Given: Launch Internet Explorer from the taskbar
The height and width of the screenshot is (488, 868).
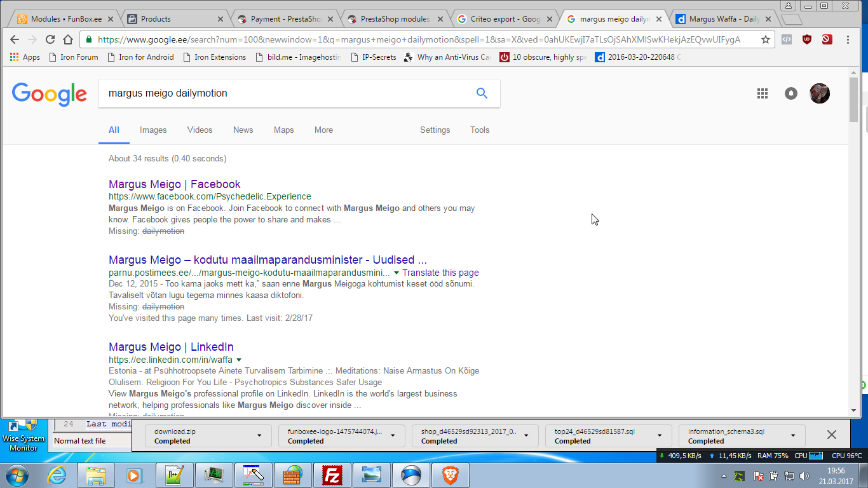Looking at the screenshot, I should 57,475.
